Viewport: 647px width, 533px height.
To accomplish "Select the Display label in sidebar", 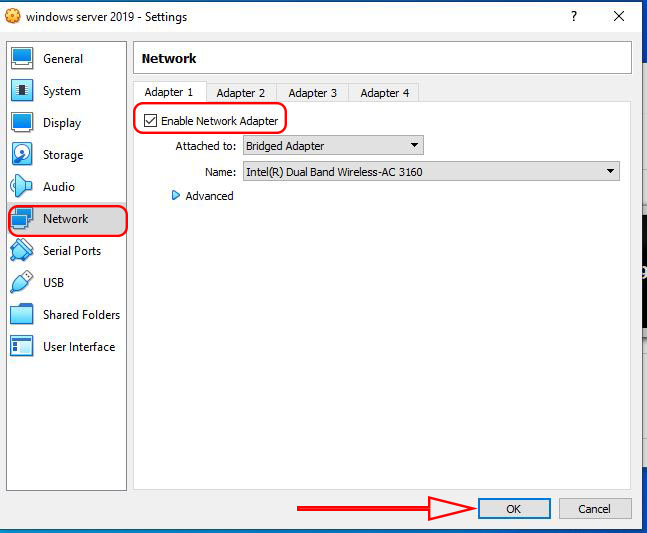I will (62, 123).
